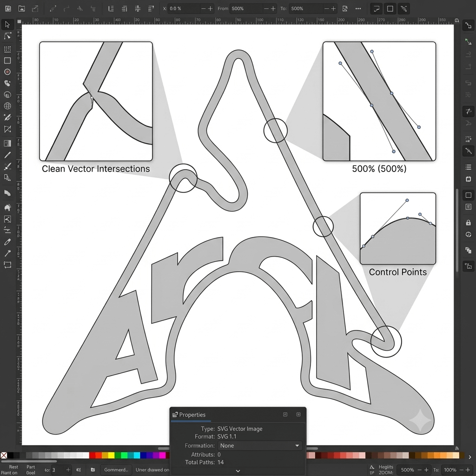Click the align left icon
This screenshot has height=476, width=476.
point(111,8)
